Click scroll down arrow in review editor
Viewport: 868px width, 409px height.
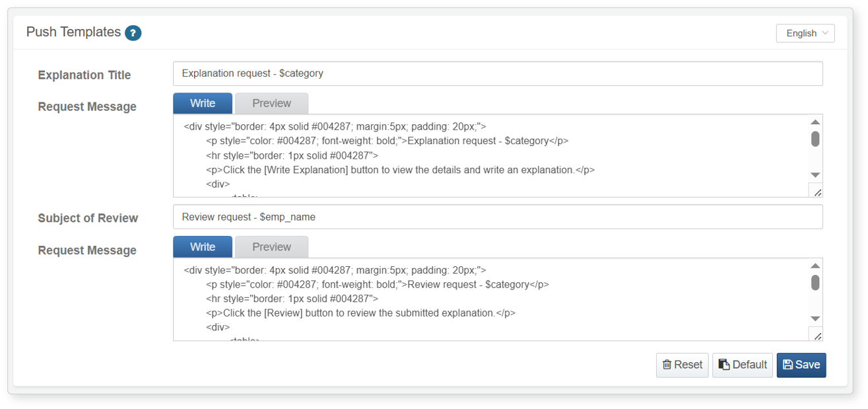click(x=815, y=318)
